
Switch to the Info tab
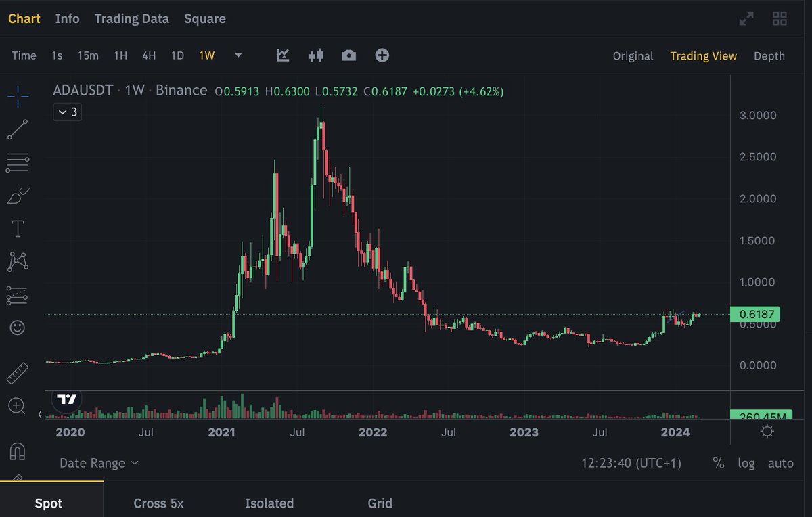(67, 18)
